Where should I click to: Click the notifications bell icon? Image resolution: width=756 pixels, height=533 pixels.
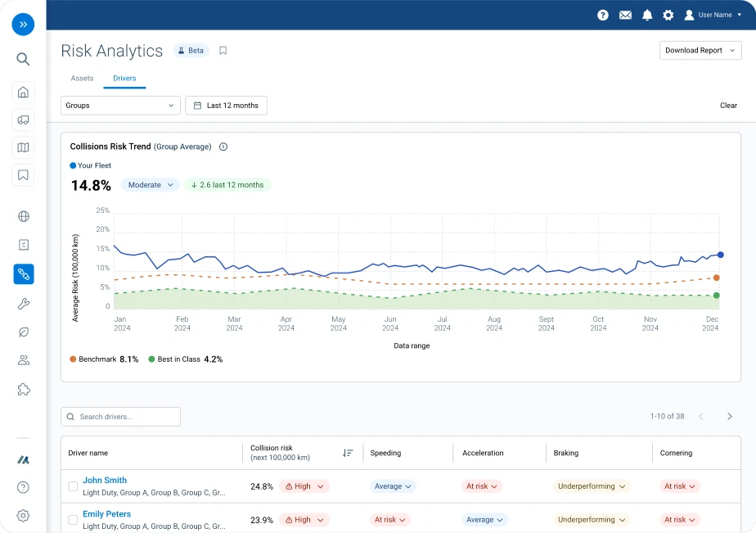click(x=647, y=15)
